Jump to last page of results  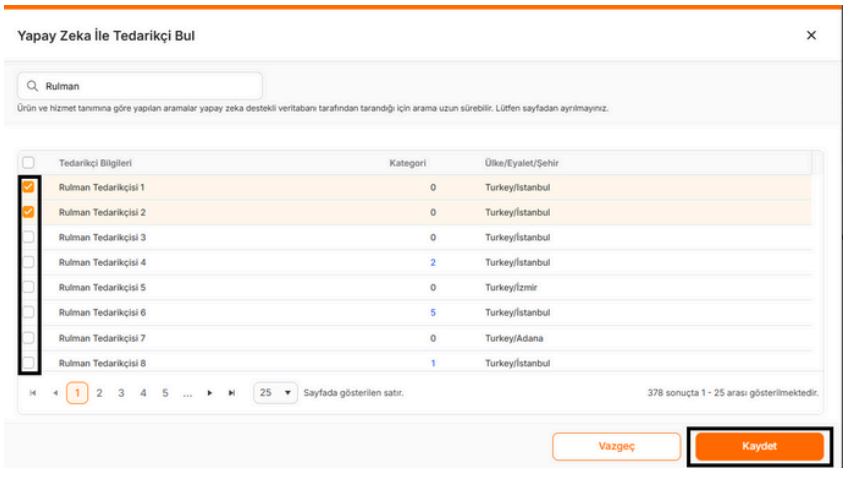click(232, 394)
